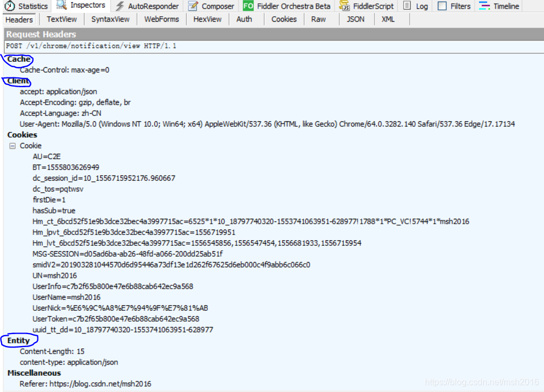Screen dimensions: 544x392
Task: Select the Referer header row
Action: click(x=86, y=384)
